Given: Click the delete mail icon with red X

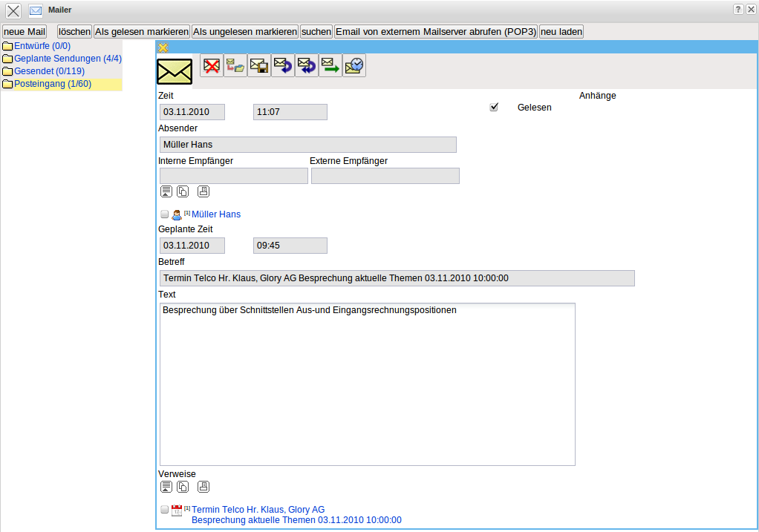Looking at the screenshot, I should click(212, 65).
